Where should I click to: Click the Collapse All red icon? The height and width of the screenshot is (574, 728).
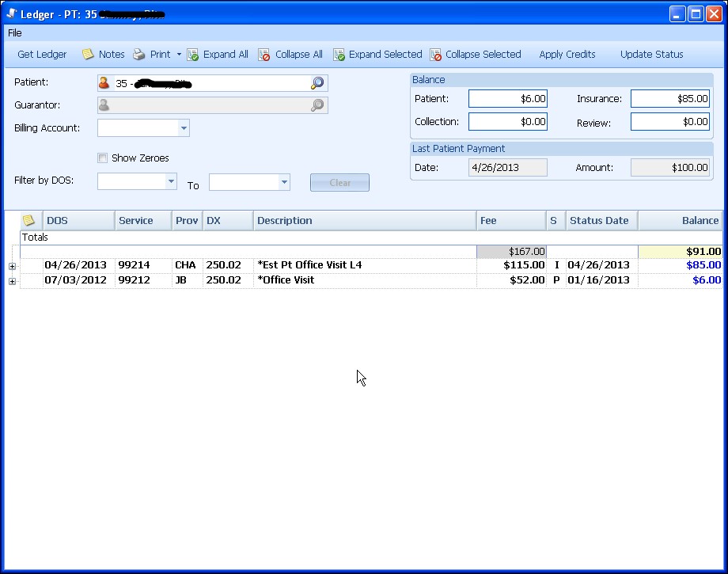click(262, 54)
